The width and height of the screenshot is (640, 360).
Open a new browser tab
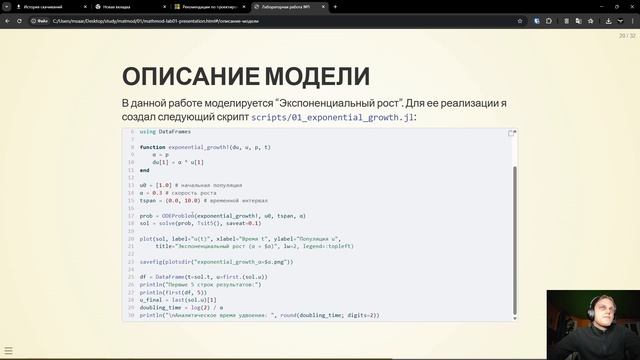coord(335,7)
